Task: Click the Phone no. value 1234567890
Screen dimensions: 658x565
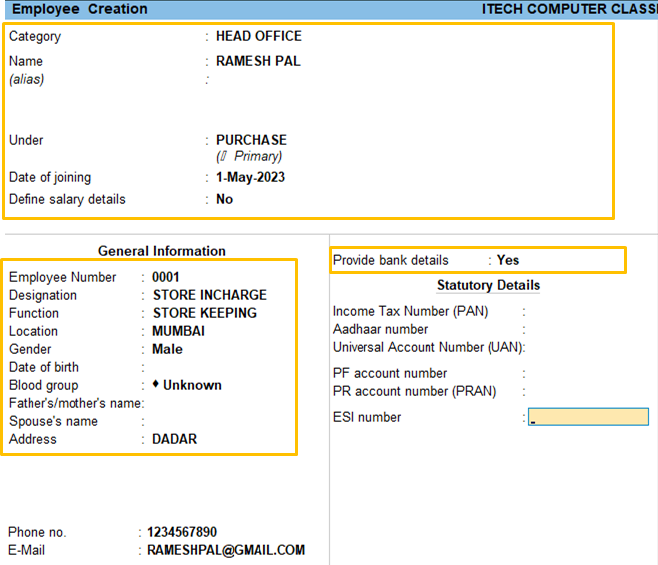Action: [182, 532]
